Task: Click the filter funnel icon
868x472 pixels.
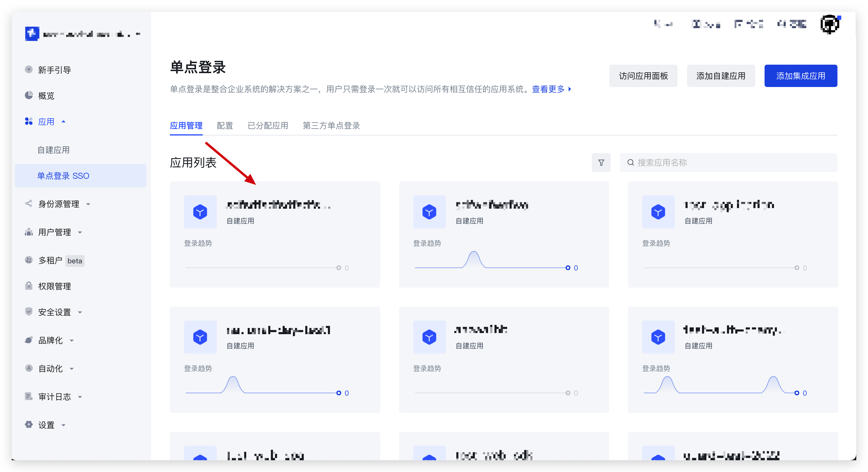Action: click(x=601, y=163)
